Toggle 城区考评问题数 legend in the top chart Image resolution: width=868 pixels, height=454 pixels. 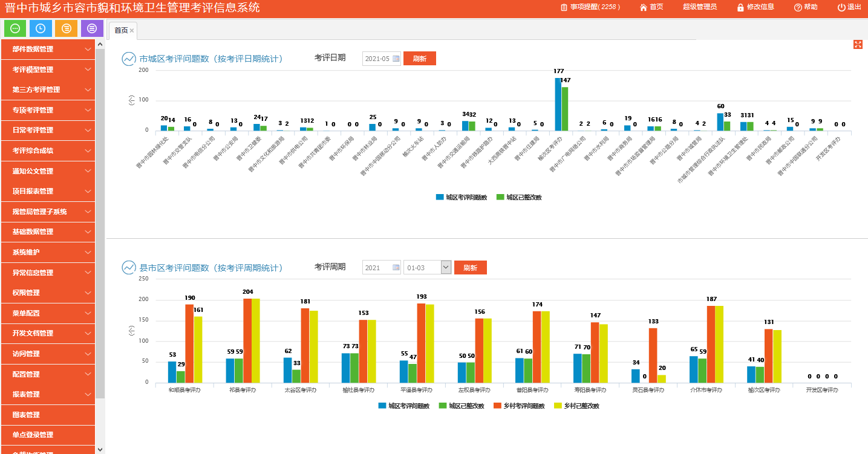(462, 197)
